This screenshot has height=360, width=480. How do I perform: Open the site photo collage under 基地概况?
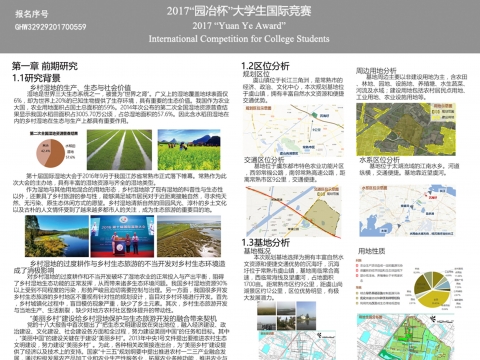pos(287,316)
